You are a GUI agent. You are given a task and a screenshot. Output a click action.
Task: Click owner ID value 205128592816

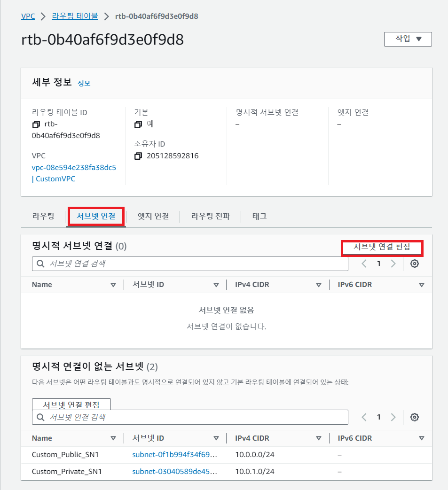[x=173, y=156]
